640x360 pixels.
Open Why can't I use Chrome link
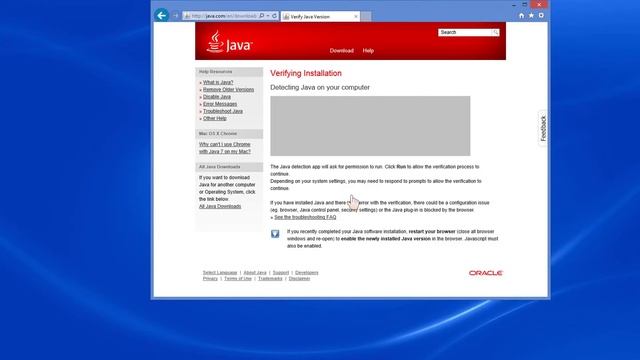[224, 148]
